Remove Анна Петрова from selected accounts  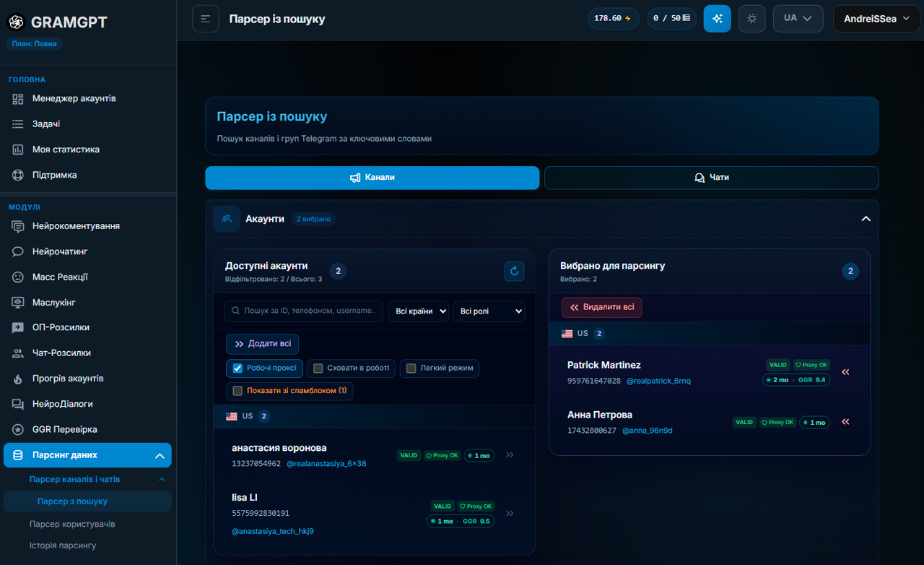click(x=845, y=422)
